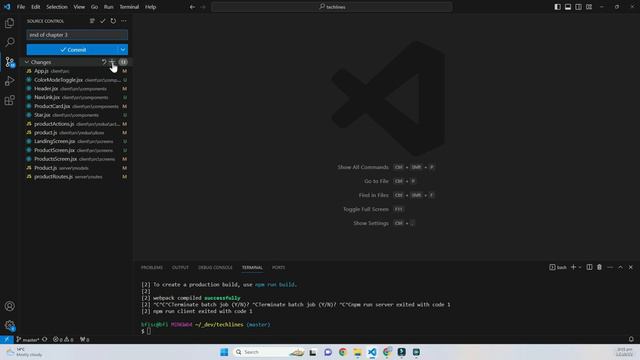Open the Commit button dropdown arrow

pyautogui.click(x=123, y=49)
